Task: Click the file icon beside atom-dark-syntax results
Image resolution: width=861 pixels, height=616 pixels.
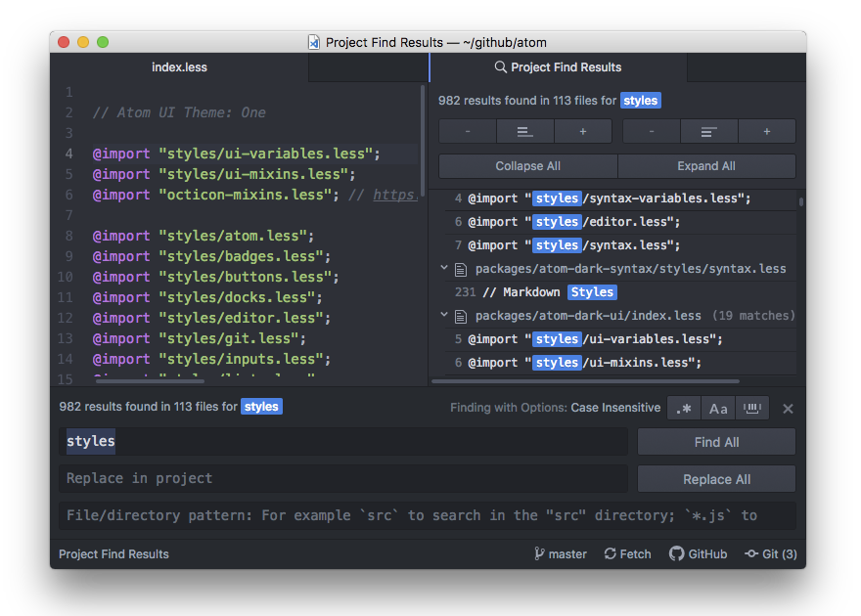Action: 461,268
